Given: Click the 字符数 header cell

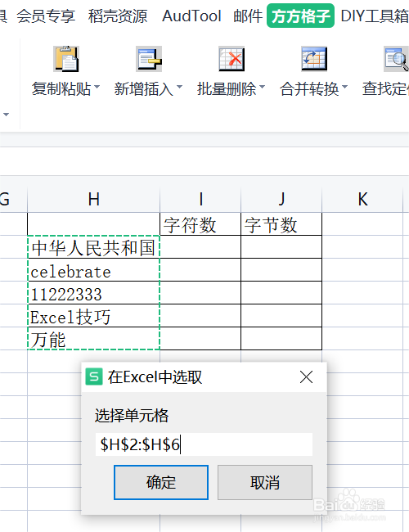Looking at the screenshot, I should click(200, 224).
